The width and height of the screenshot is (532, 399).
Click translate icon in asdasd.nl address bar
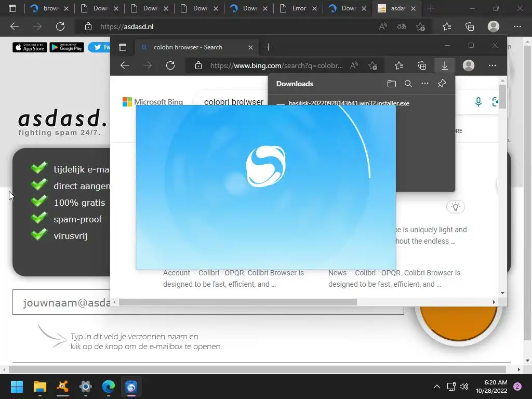tap(402, 26)
